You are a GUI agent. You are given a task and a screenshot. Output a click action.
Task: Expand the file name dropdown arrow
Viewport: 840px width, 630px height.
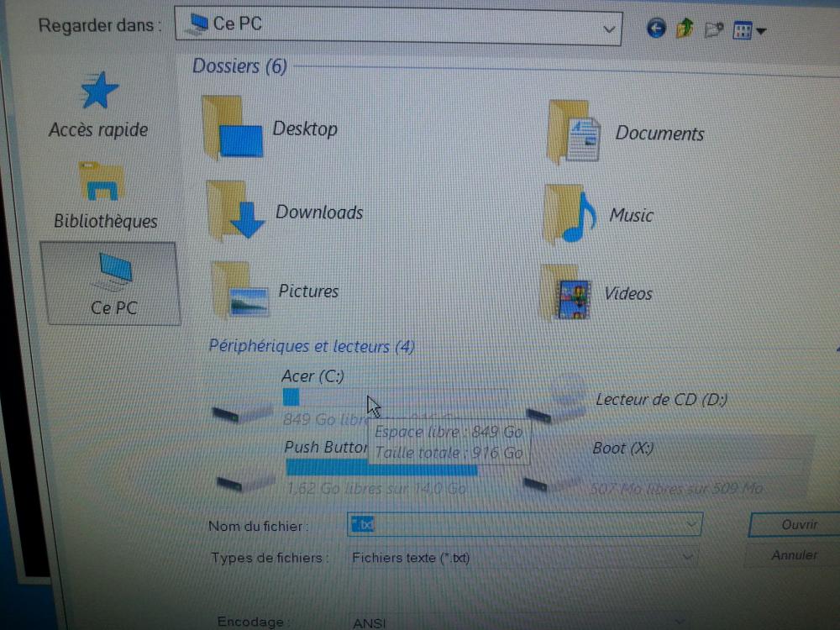[x=691, y=524]
